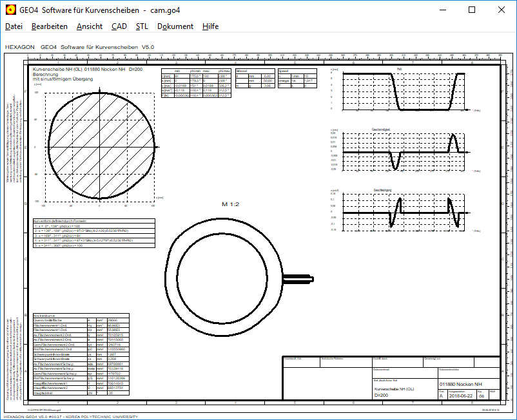This screenshot has width=517, height=420.
Task: Click the title block 011880 Nocken NH
Action: pyautogui.click(x=461, y=383)
